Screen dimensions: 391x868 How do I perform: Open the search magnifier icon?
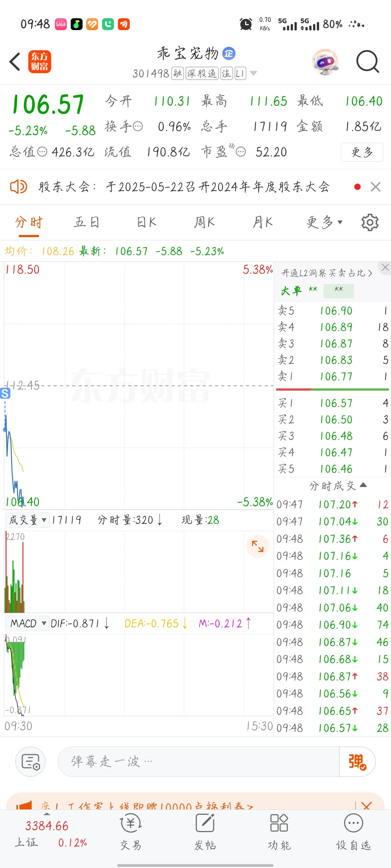pyautogui.click(x=368, y=62)
